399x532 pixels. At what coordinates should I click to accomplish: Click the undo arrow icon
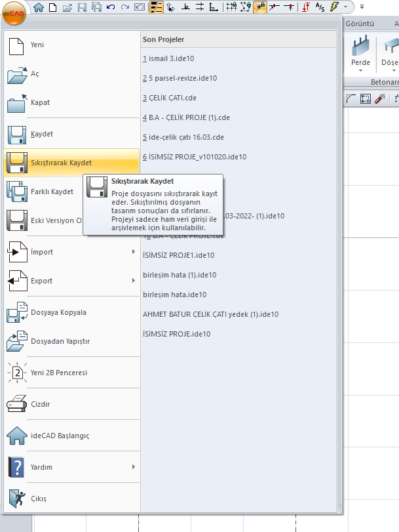coord(111,7)
